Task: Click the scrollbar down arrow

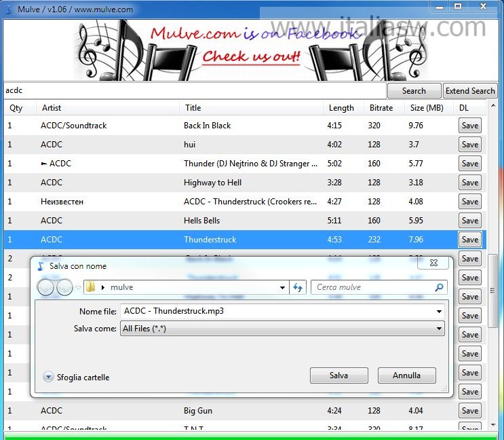Action: tap(492, 425)
